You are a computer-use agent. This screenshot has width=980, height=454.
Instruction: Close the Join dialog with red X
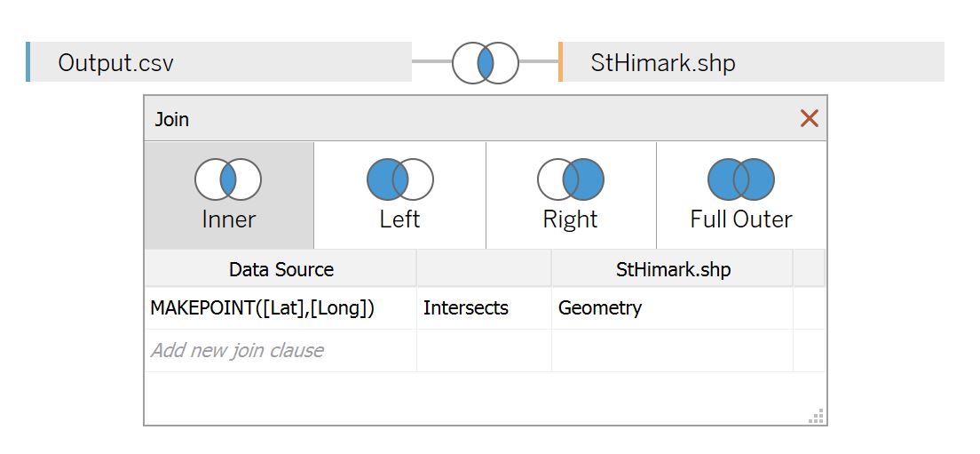point(810,118)
